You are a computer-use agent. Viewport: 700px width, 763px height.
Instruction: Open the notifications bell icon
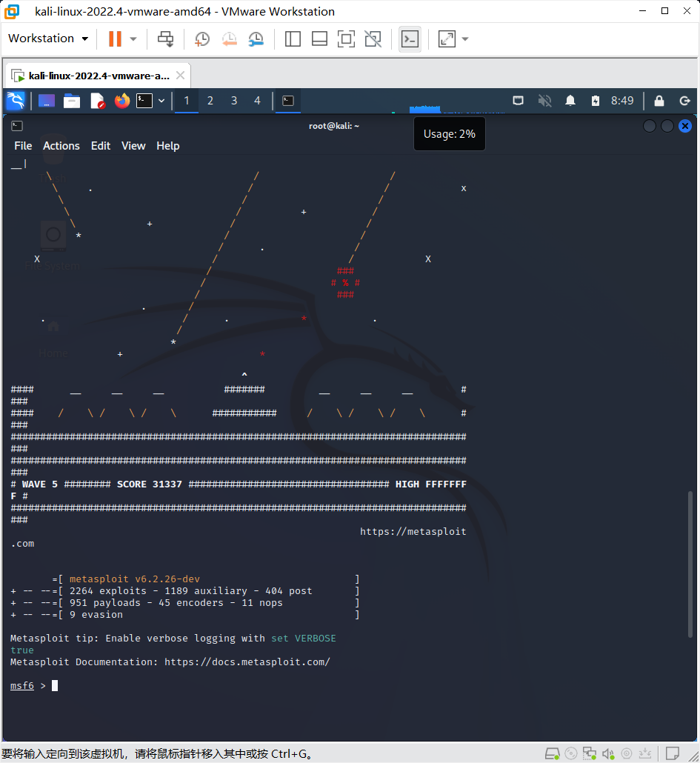(570, 101)
